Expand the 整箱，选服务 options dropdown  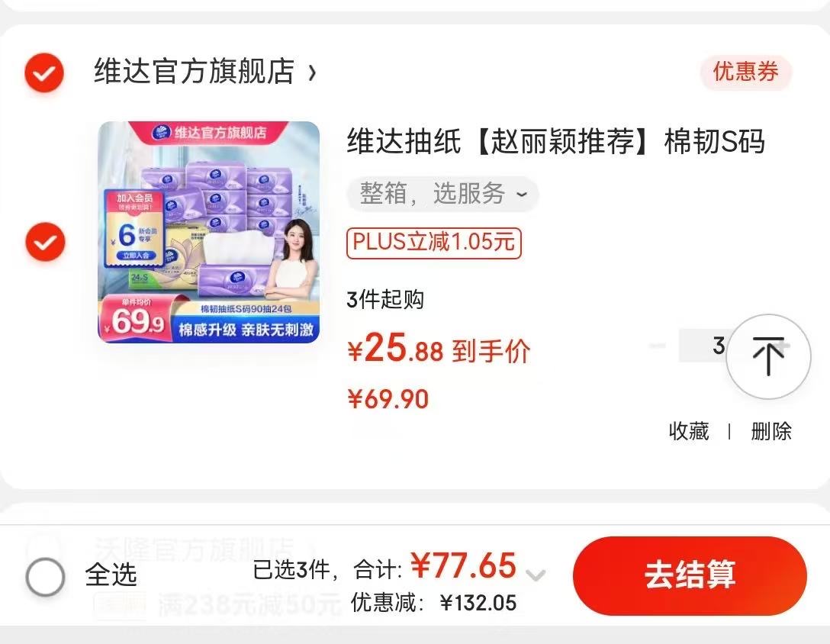442,194
